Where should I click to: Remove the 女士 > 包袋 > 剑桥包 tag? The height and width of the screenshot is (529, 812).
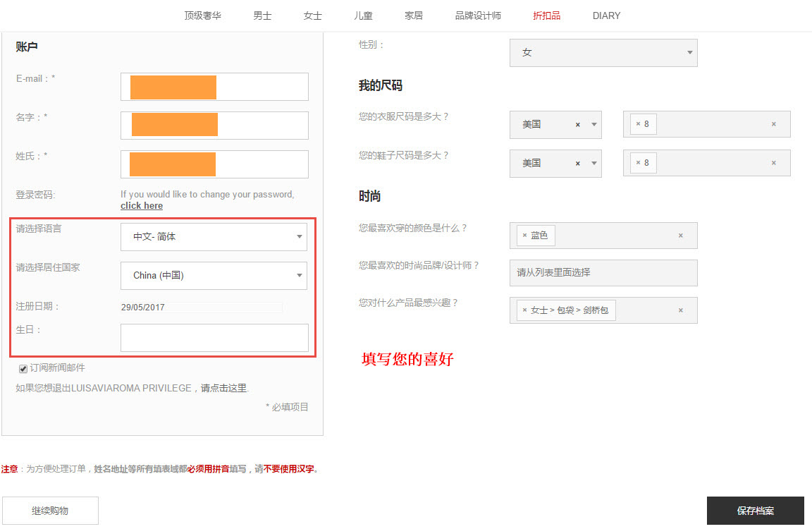524,310
